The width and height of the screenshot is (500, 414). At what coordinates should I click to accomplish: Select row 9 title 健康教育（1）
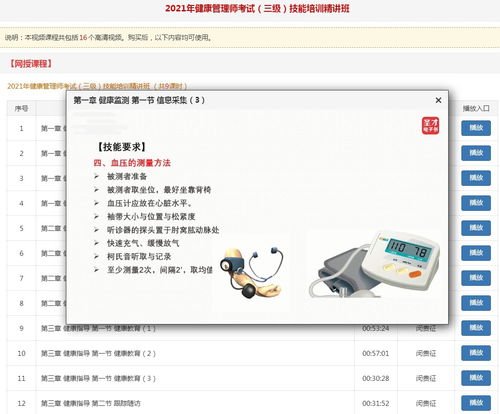pyautogui.click(x=98, y=328)
